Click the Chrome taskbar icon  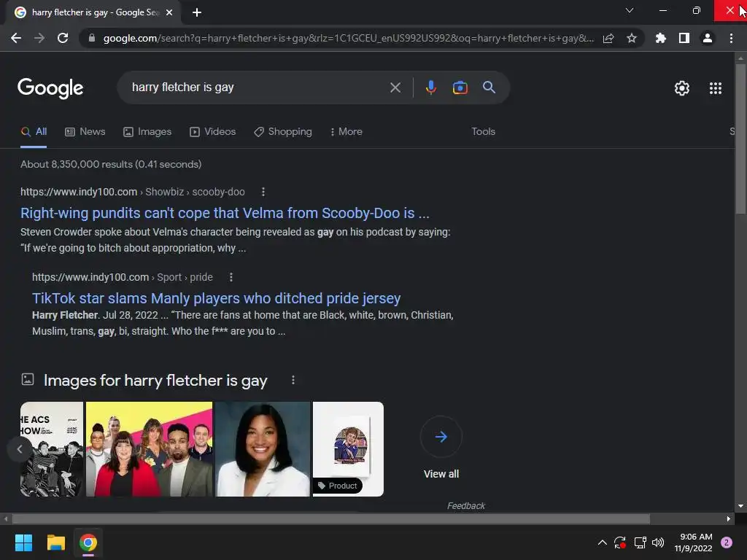pos(88,542)
